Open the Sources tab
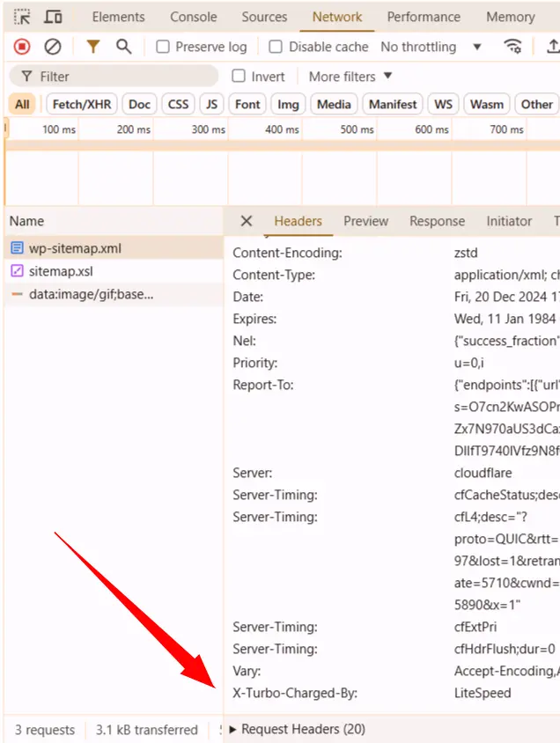 pyautogui.click(x=264, y=17)
